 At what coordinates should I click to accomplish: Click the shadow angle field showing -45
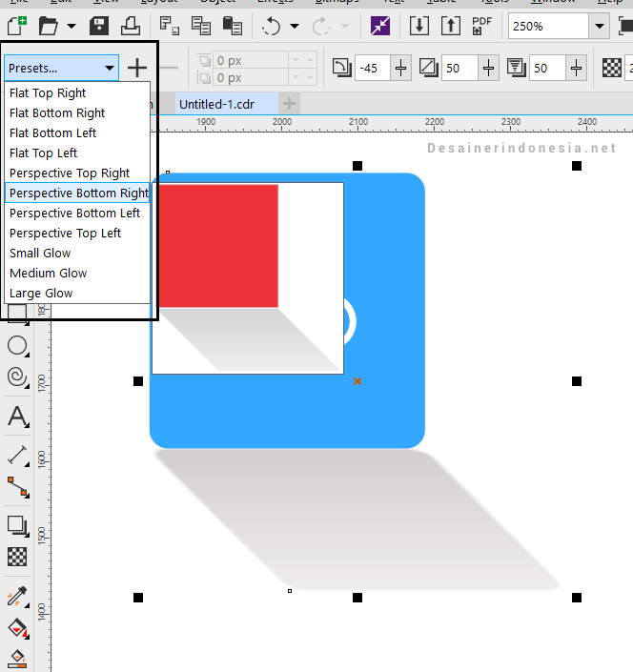[373, 68]
